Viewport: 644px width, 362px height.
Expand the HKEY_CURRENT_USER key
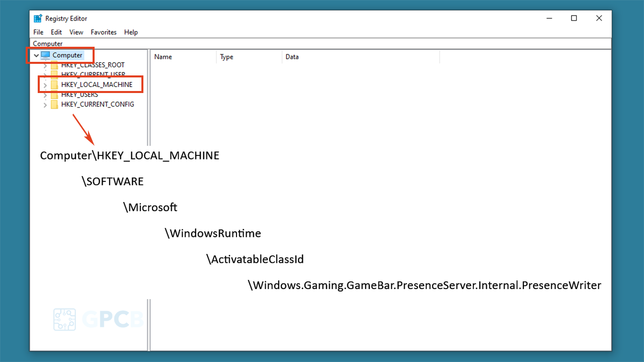(45, 75)
